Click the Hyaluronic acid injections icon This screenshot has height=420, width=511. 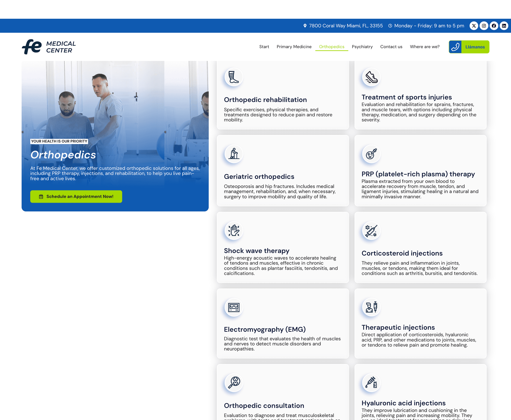click(x=371, y=383)
